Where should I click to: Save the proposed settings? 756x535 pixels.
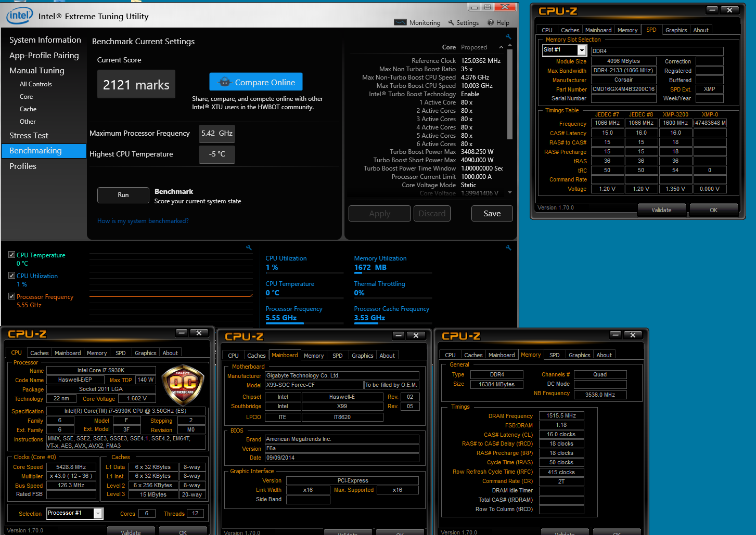[x=492, y=213]
